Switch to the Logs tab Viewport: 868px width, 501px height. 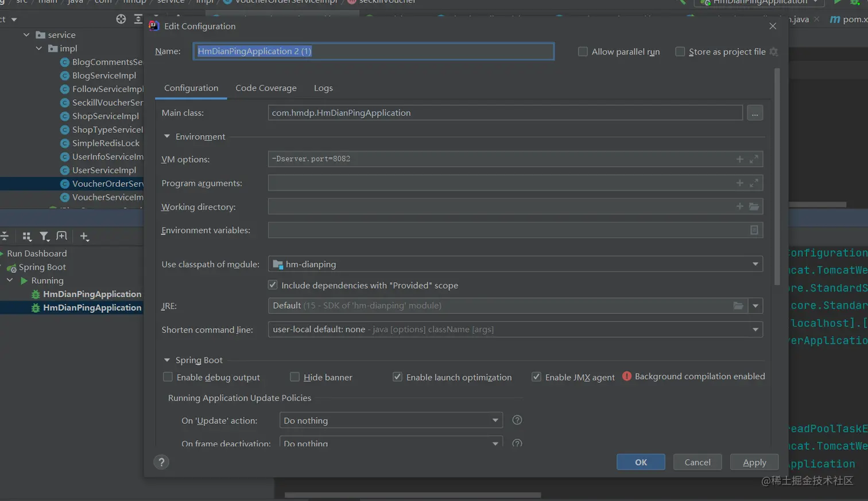tap(323, 88)
